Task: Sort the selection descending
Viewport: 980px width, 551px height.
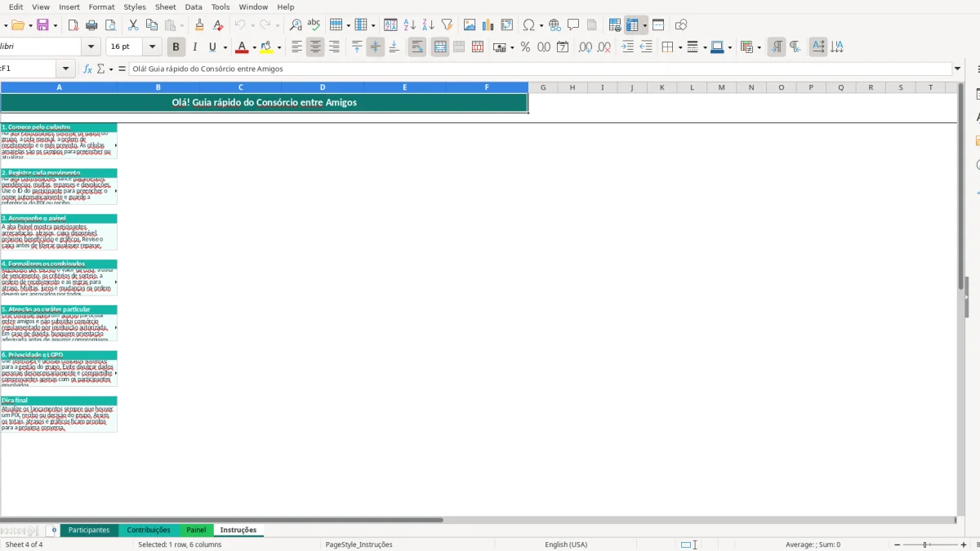Action: (x=428, y=25)
